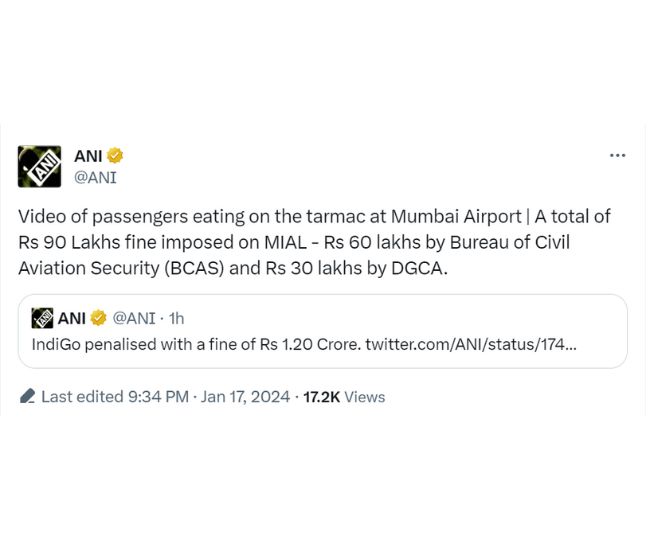The height and width of the screenshot is (540, 650).
Task: Click the gold verified badge beside ANI
Action: pyautogui.click(x=116, y=155)
